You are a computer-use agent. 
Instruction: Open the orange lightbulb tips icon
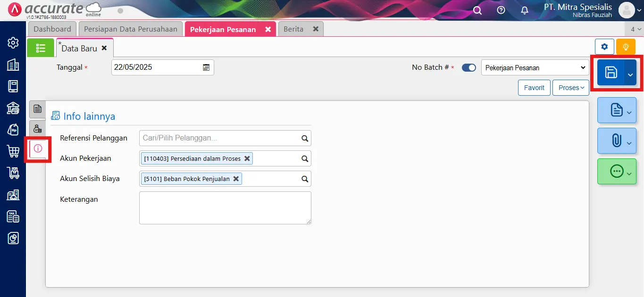tap(626, 47)
